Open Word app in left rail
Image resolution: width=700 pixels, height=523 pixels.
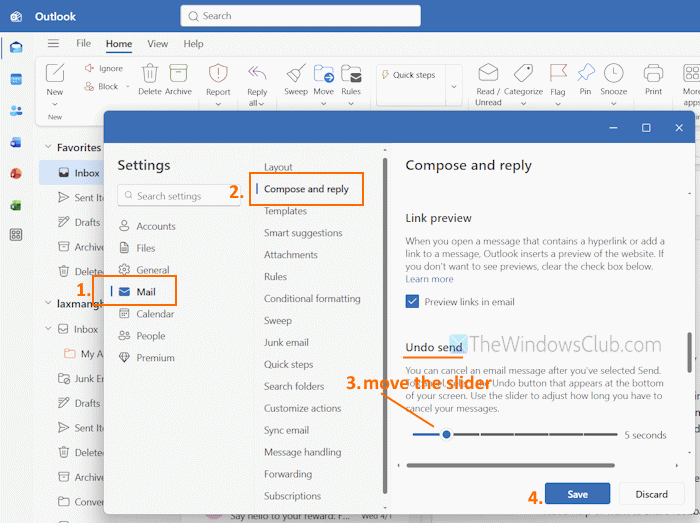(x=16, y=142)
